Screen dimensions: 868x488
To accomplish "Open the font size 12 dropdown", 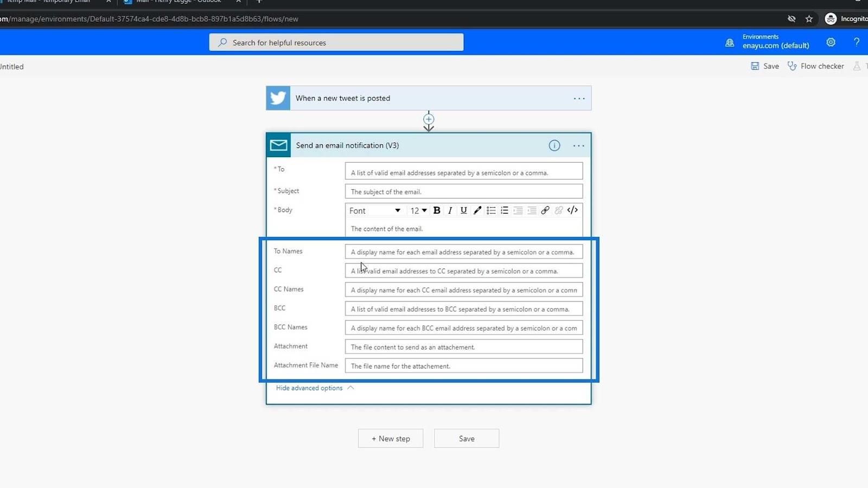I will pyautogui.click(x=418, y=210).
